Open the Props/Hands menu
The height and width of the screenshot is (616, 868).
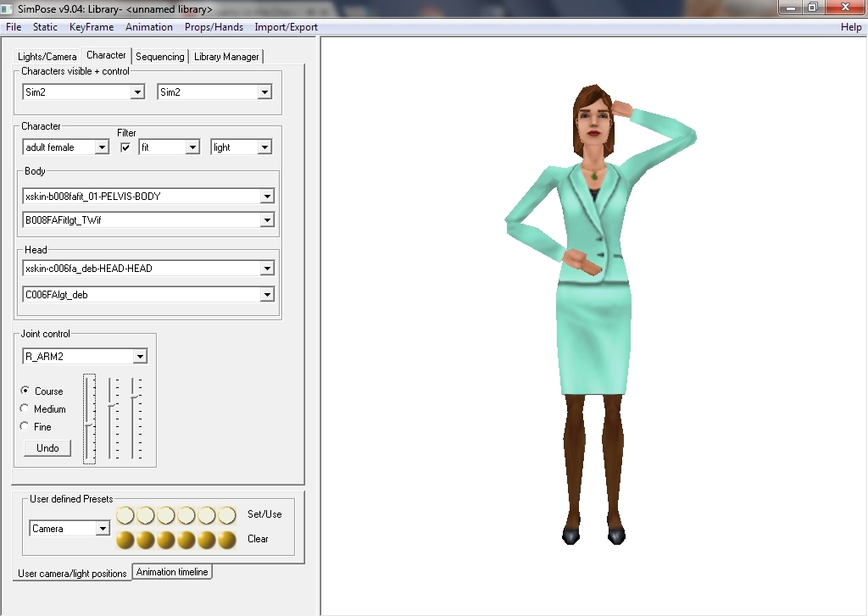coord(214,27)
